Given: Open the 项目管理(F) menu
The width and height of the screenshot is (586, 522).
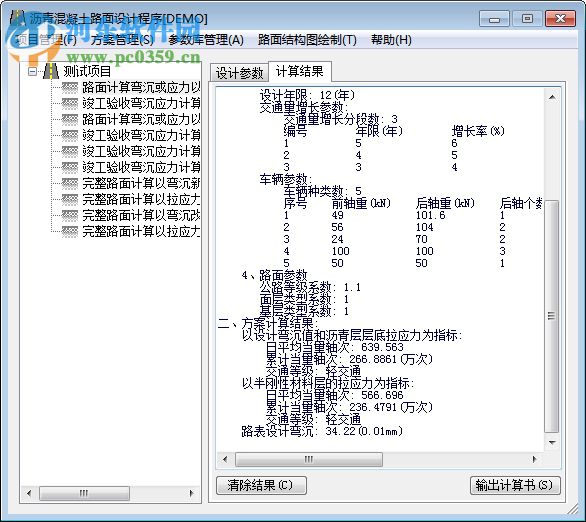Looking at the screenshot, I should coord(46,40).
